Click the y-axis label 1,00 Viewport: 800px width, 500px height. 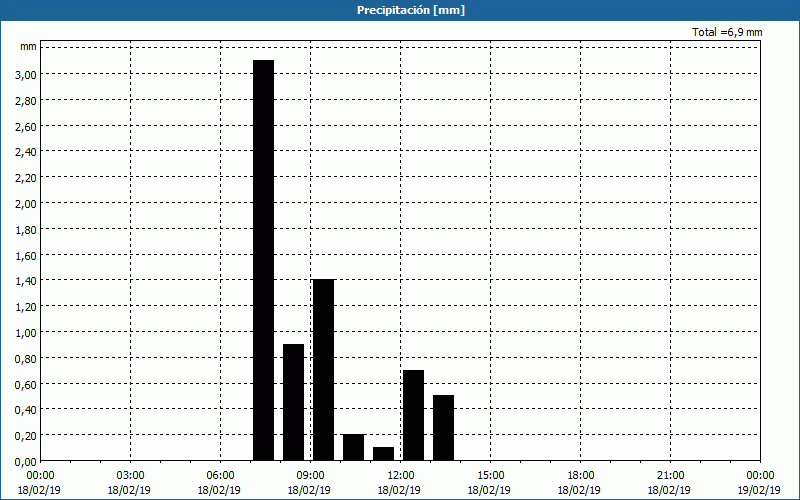pyautogui.click(x=26, y=333)
